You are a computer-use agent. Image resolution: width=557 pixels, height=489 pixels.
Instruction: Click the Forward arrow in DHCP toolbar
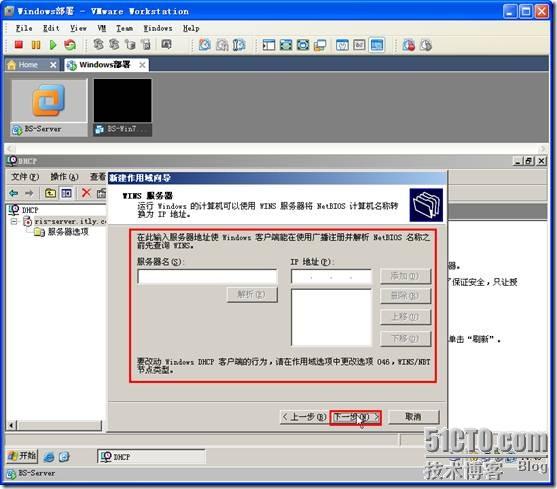(x=29, y=193)
